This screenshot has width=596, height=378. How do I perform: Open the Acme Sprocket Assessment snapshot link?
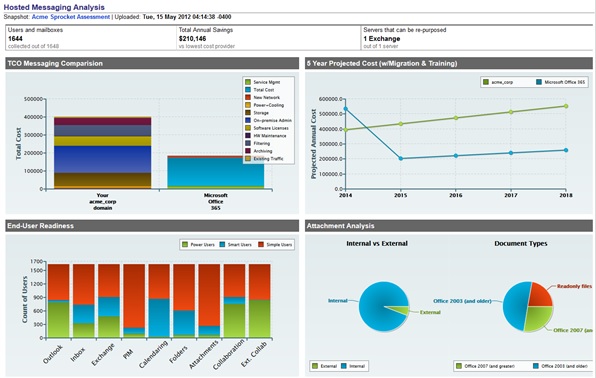[71, 17]
